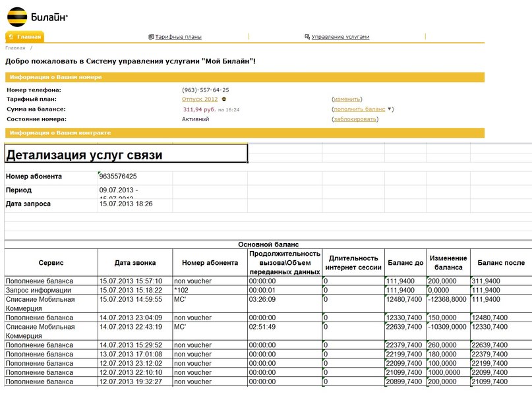Click the icon beside Тарифные планы
Viewport: 532px width, 396px height.
pyautogui.click(x=151, y=37)
